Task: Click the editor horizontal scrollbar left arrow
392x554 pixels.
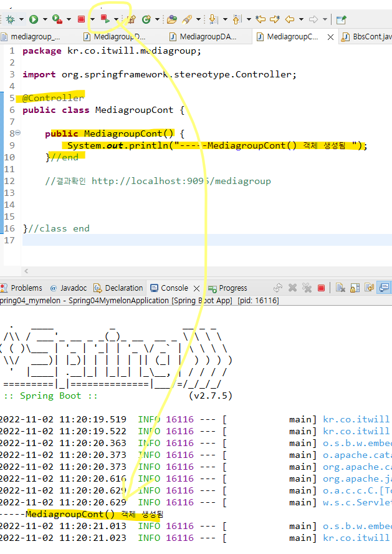Action: [x=26, y=271]
